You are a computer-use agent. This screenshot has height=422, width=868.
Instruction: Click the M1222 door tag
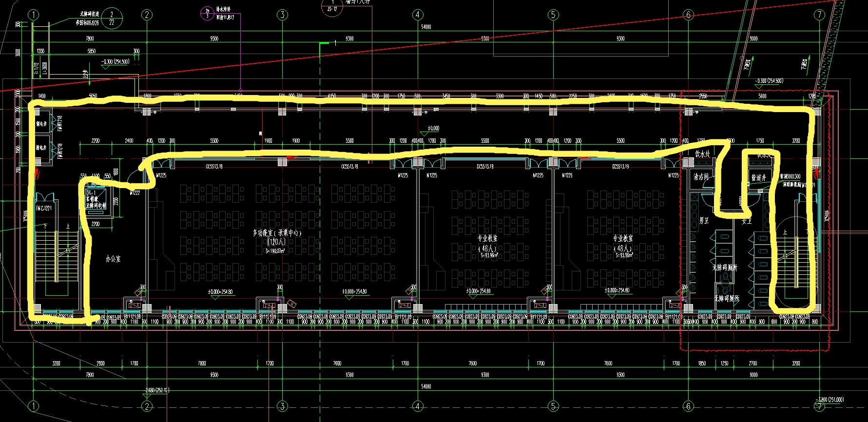coord(135,193)
